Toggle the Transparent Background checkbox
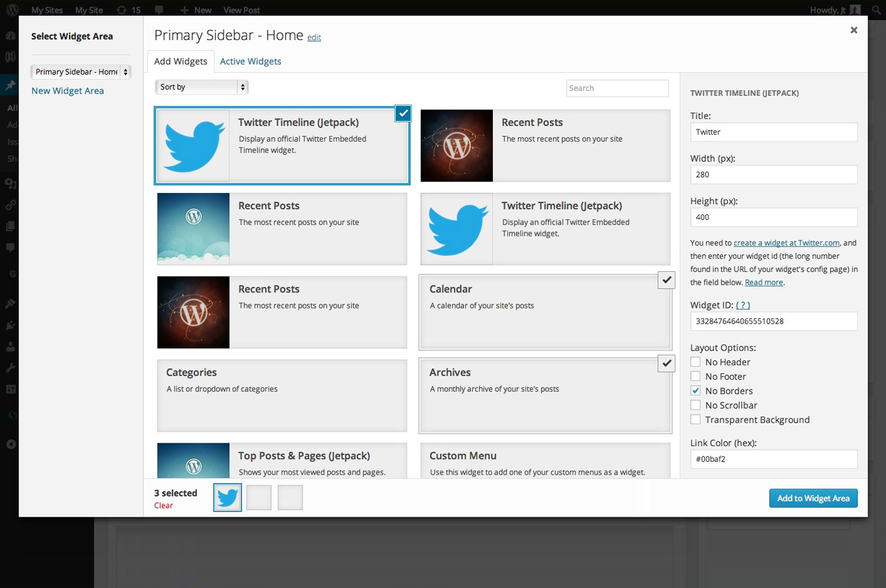Screen dimensions: 886x588 click(x=696, y=420)
